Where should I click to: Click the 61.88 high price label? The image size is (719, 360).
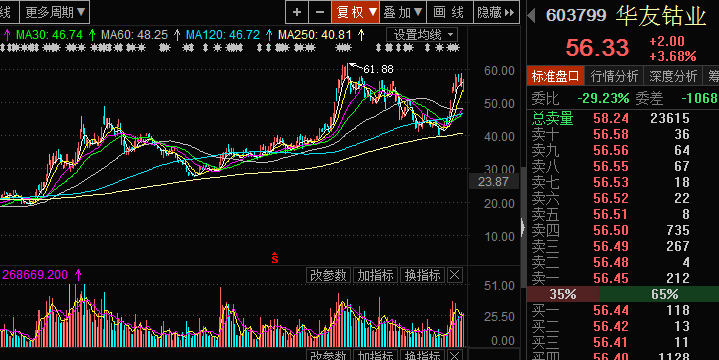[378, 69]
